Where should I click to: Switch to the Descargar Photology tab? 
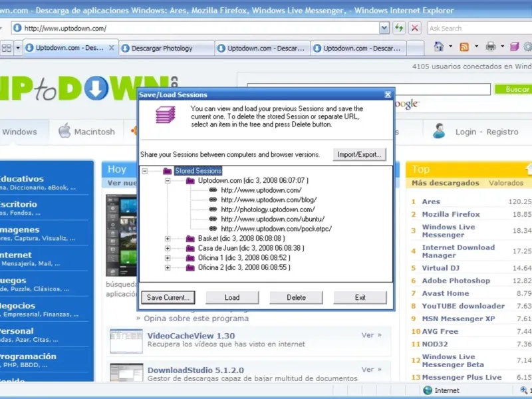pos(167,48)
